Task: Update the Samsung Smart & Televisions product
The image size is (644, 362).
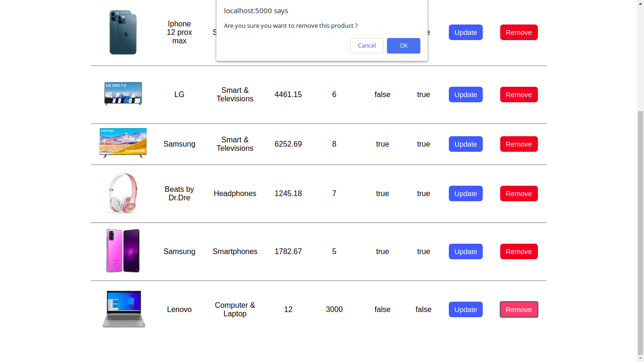Action: pyautogui.click(x=466, y=144)
